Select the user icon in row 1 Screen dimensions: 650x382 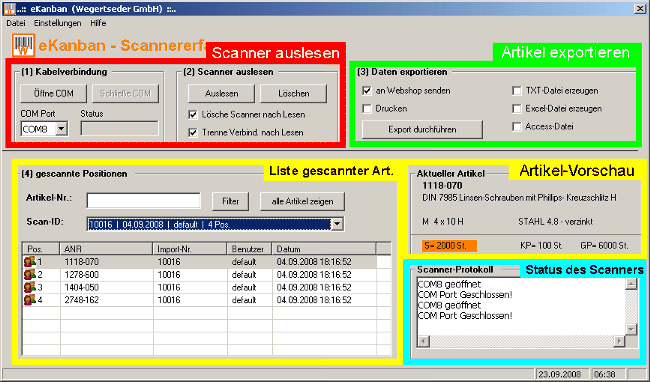point(29,261)
